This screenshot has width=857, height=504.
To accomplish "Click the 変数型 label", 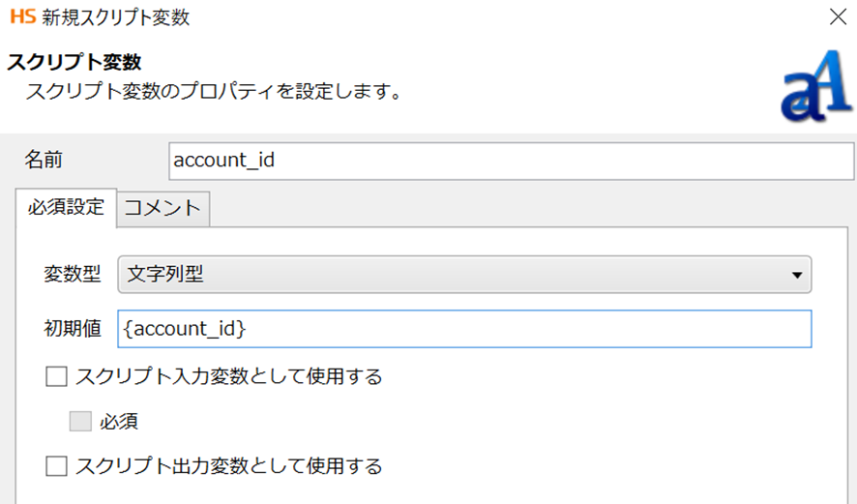I will (73, 275).
